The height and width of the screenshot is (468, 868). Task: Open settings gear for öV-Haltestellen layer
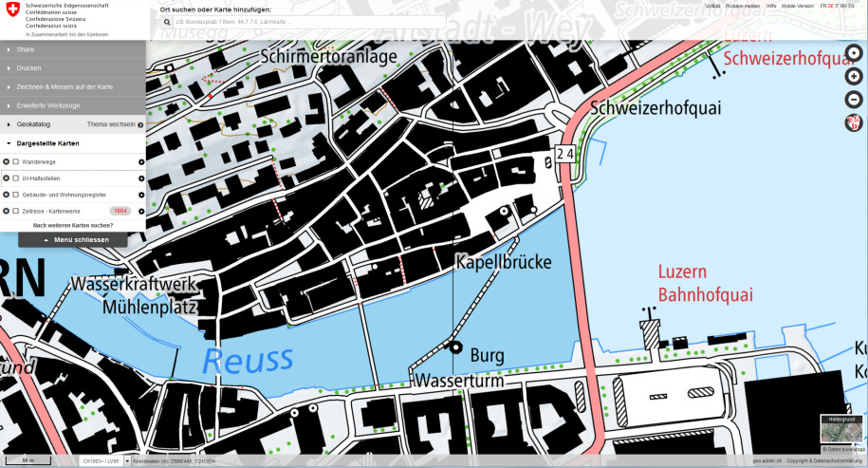pos(141,178)
